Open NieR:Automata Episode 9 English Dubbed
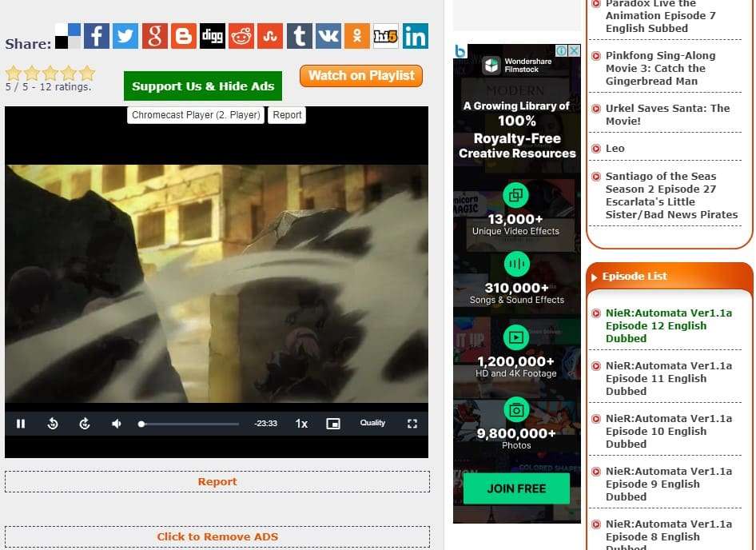The height and width of the screenshot is (550, 756). tap(669, 484)
